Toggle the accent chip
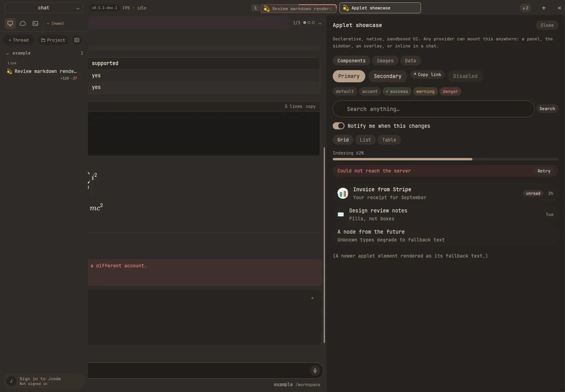This screenshot has width=565, height=392. 370,91
